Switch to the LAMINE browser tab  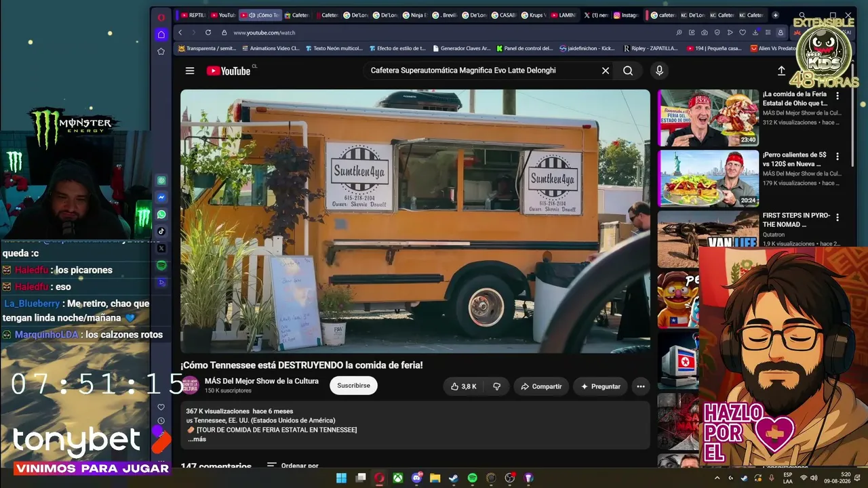[x=563, y=15]
